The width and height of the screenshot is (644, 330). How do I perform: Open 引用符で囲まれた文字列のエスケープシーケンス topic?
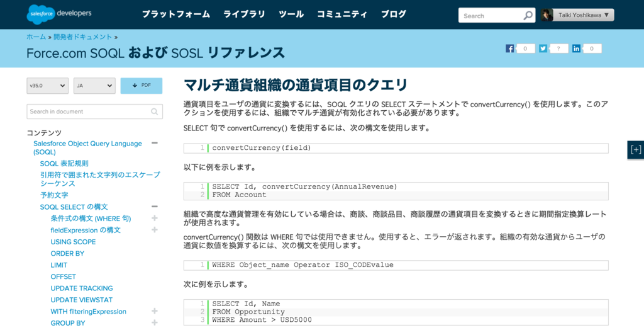100,179
